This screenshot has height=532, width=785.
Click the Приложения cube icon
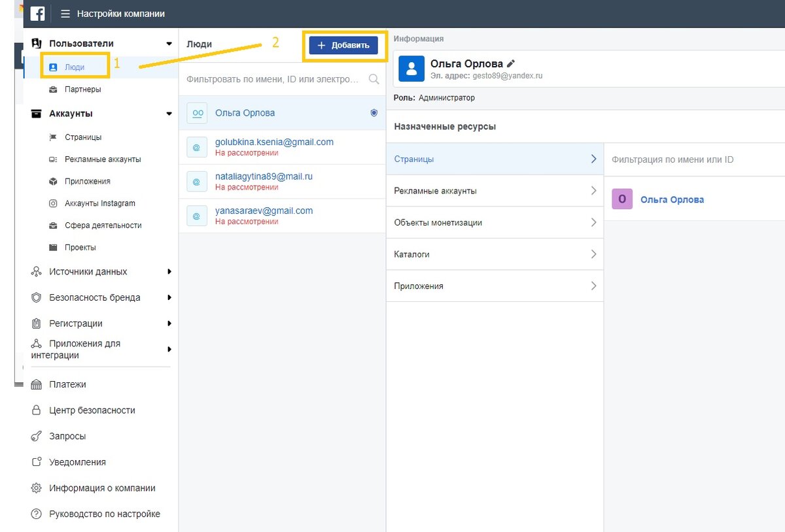[x=53, y=181]
